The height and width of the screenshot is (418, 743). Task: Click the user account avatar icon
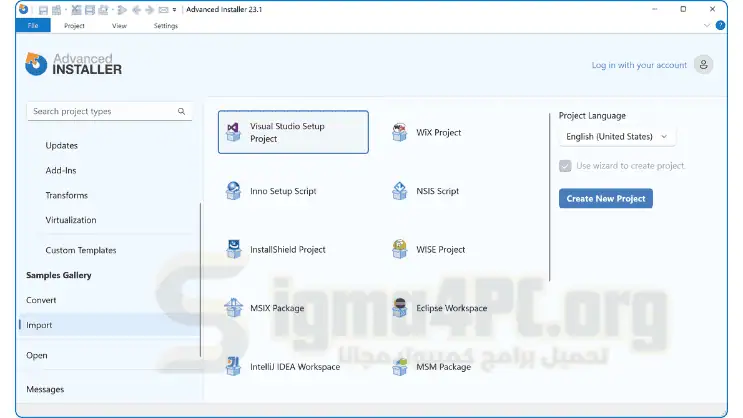point(704,64)
